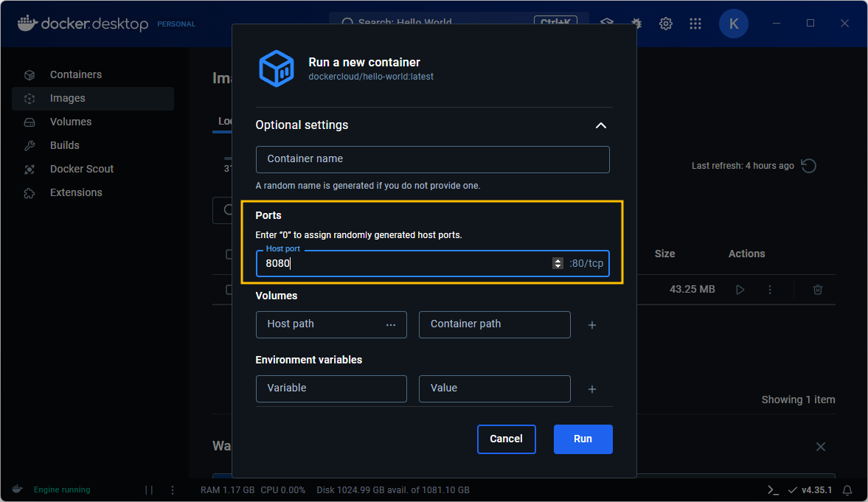Image resolution: width=868 pixels, height=502 pixels.
Task: Add another volume with plus icon
Action: tap(591, 325)
